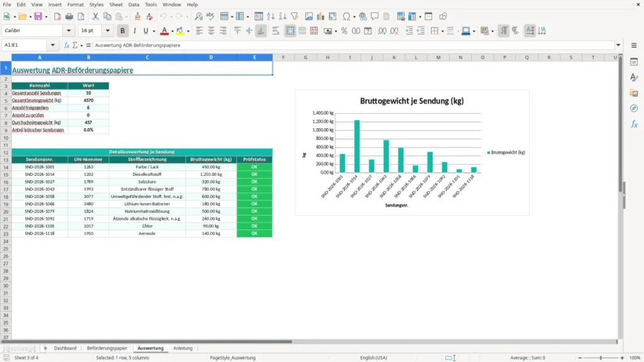Click the zoom slider in the status bar
Screen dimensions: 644x362
[x=601, y=358]
